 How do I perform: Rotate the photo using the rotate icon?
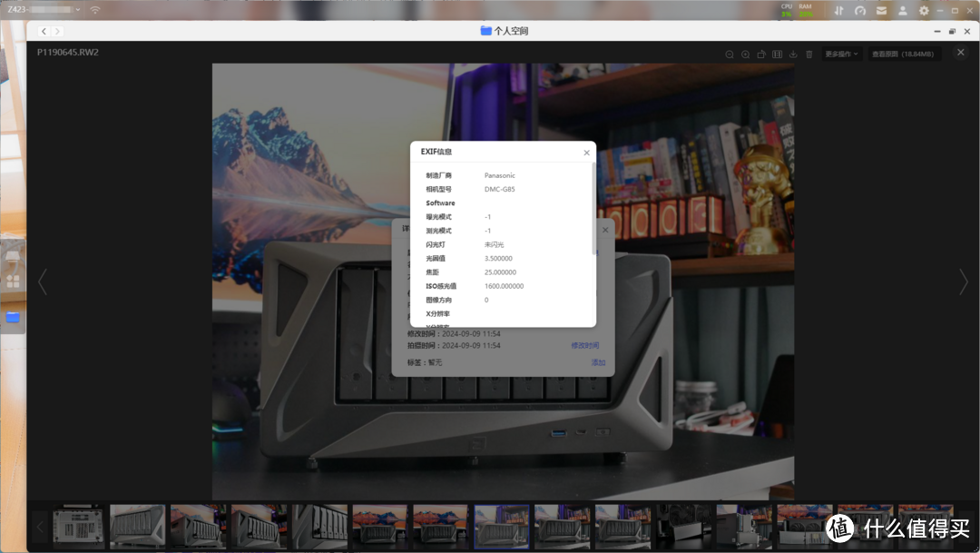coord(761,54)
